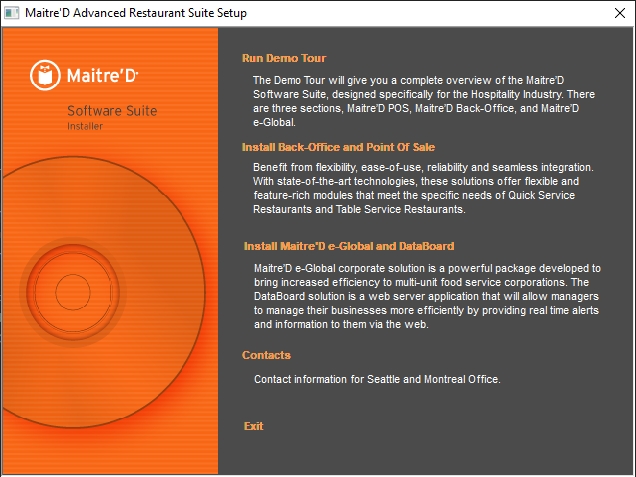Click the Demo Tour description paragraph
The image size is (636, 477).
click(x=424, y=100)
